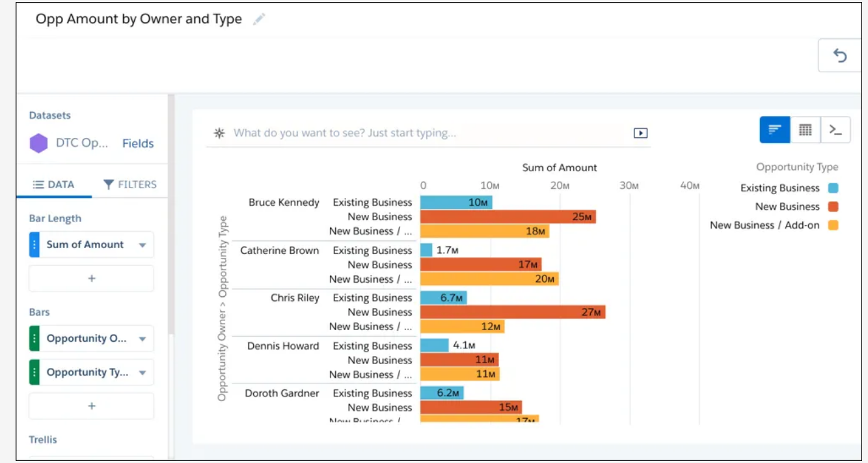Select Bruce Kennedy's 10M Existing Business bar
The height and width of the screenshot is (463, 868).
click(456, 203)
